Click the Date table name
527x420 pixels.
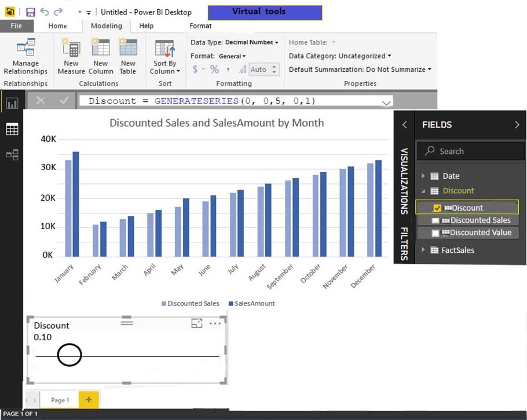[451, 176]
